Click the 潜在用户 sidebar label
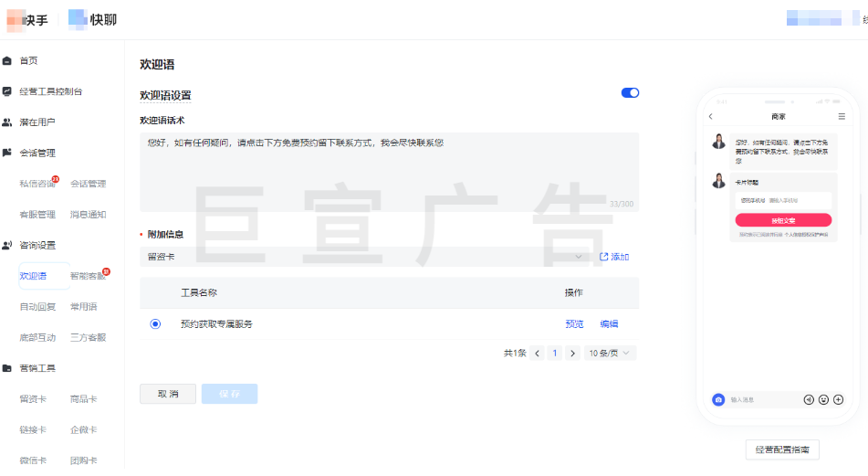The image size is (868, 476). [x=37, y=122]
